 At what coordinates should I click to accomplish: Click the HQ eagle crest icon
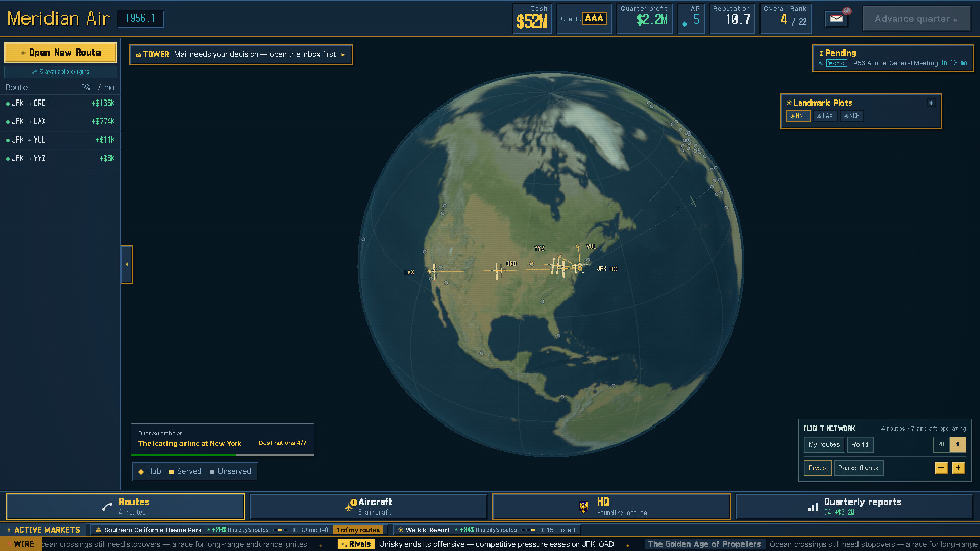click(x=583, y=507)
